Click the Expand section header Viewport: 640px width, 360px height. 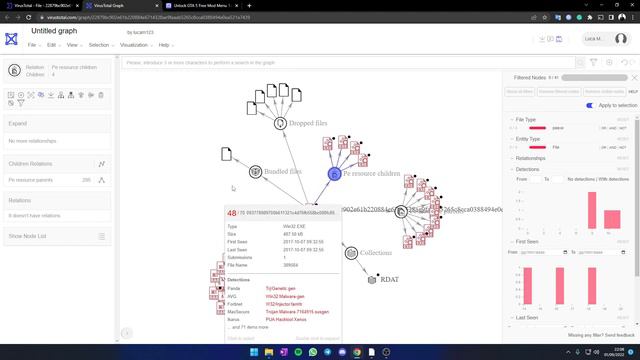57,123
